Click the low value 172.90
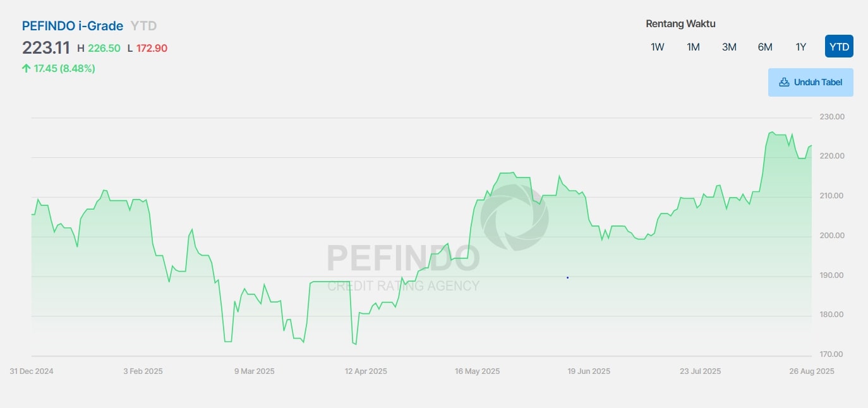The height and width of the screenshot is (408, 868). pyautogui.click(x=152, y=48)
